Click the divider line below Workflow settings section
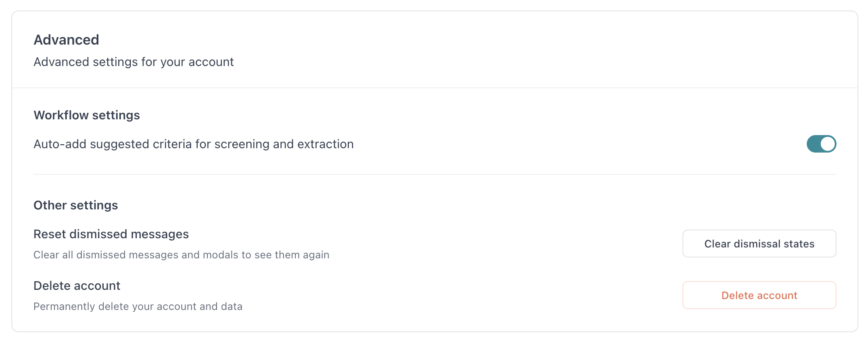868x341 pixels. [x=435, y=174]
